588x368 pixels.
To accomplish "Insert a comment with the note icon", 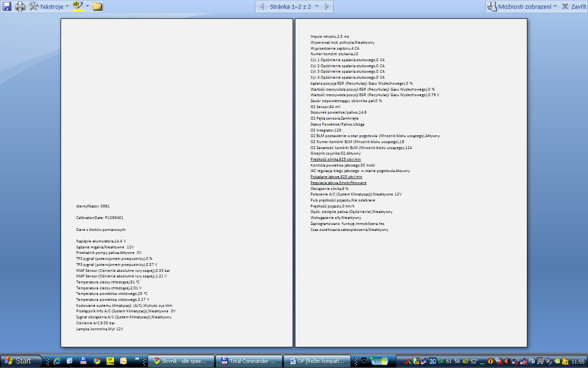I will coord(97,6).
